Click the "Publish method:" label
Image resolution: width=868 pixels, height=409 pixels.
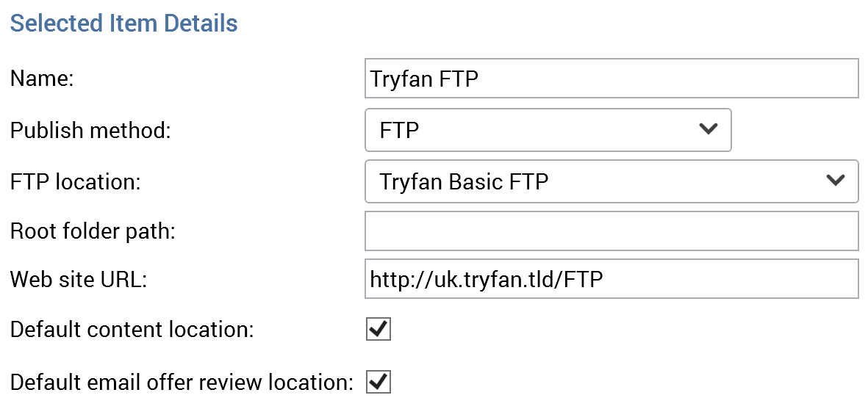pos(90,131)
